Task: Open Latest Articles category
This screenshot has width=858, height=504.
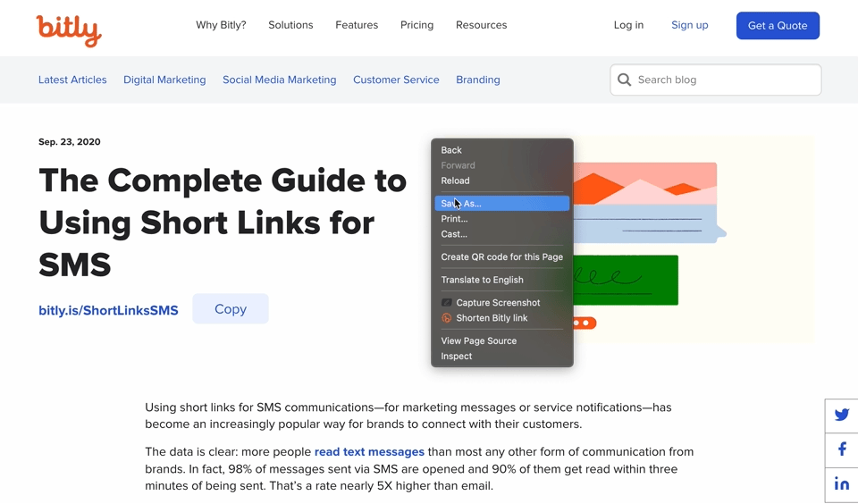Action: 72,80
